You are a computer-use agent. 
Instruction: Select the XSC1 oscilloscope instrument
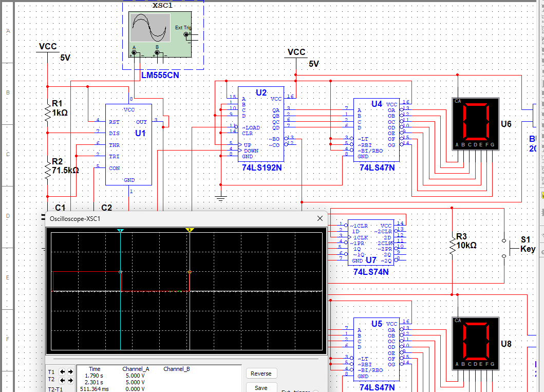point(160,35)
